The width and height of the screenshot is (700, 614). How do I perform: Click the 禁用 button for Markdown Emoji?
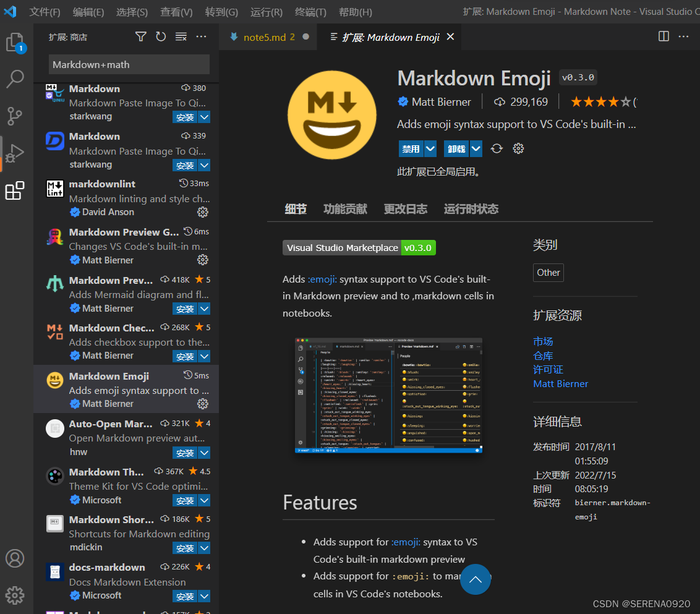tap(411, 148)
